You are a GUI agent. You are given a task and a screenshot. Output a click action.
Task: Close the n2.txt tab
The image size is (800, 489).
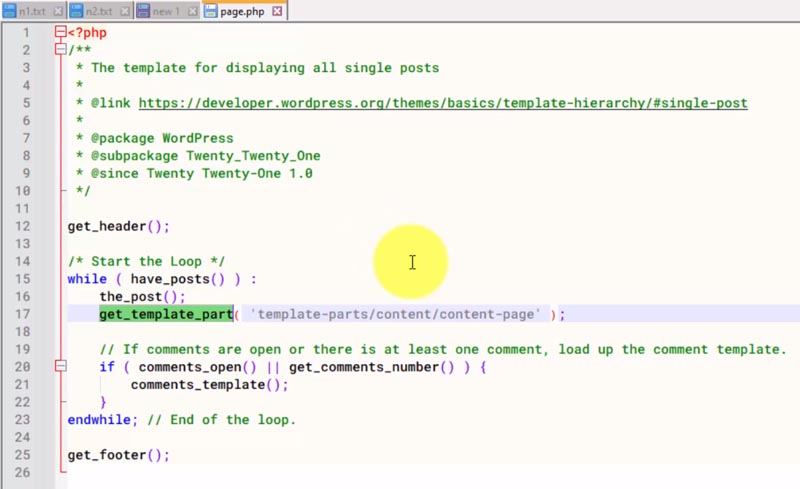pos(125,11)
